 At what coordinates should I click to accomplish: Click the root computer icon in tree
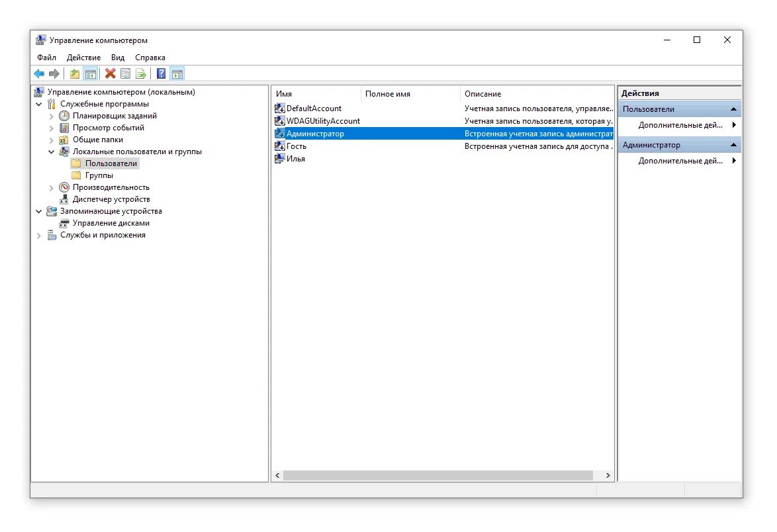[x=38, y=92]
